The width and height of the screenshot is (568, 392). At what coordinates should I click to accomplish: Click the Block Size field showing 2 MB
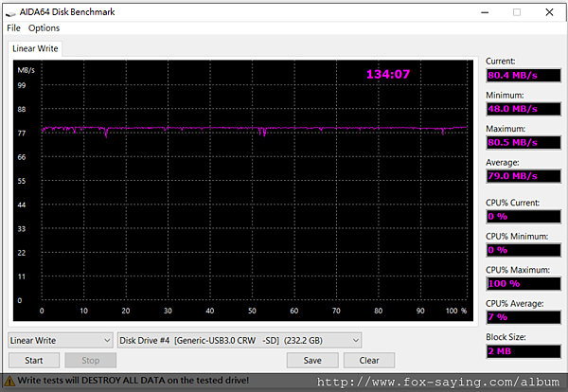point(524,351)
